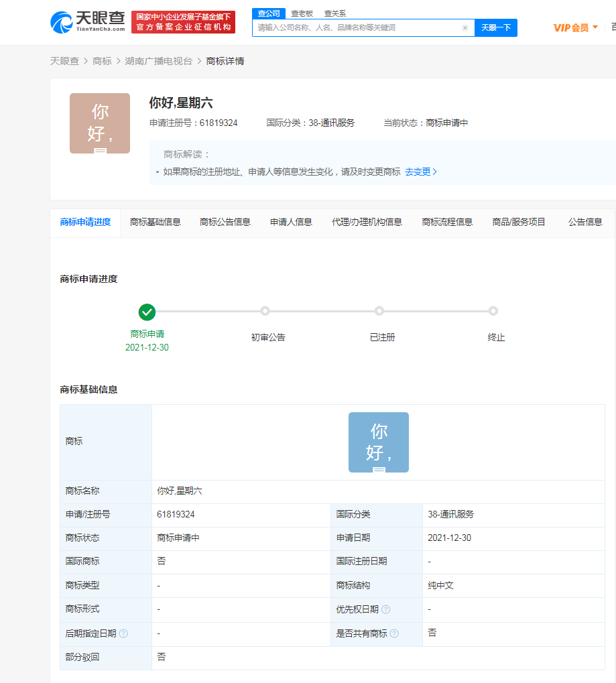The width and height of the screenshot is (616, 683).
Task: Click the Tianyancha logo
Action: click(x=88, y=21)
